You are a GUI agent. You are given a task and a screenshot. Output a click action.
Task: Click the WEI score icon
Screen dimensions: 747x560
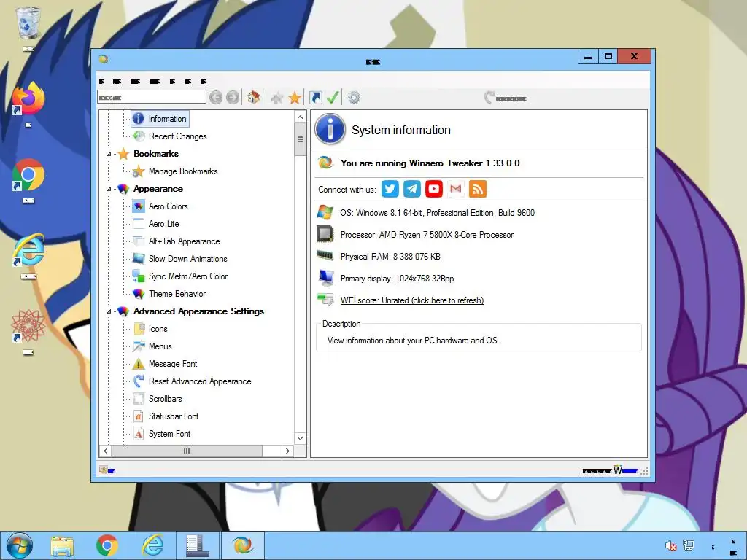[325, 300]
